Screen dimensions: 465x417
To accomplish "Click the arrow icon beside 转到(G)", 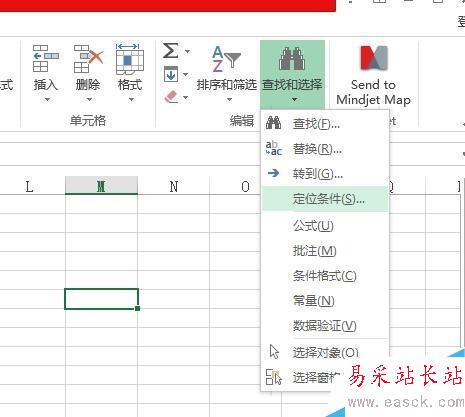I will point(274,173).
